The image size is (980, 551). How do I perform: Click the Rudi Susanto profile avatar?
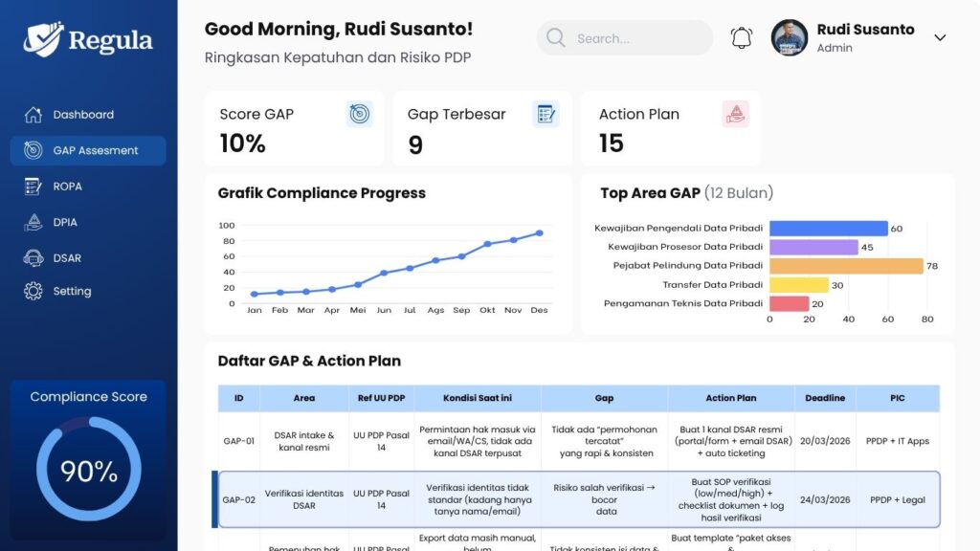pos(790,37)
